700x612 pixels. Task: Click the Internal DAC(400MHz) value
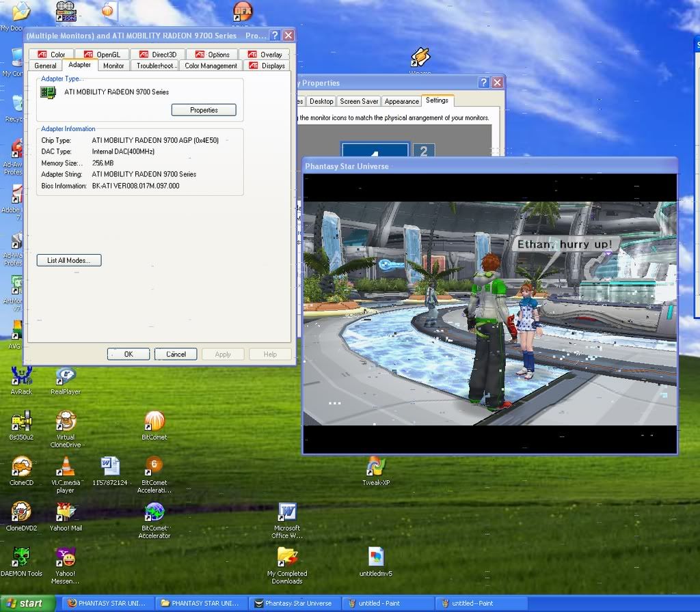coord(123,152)
